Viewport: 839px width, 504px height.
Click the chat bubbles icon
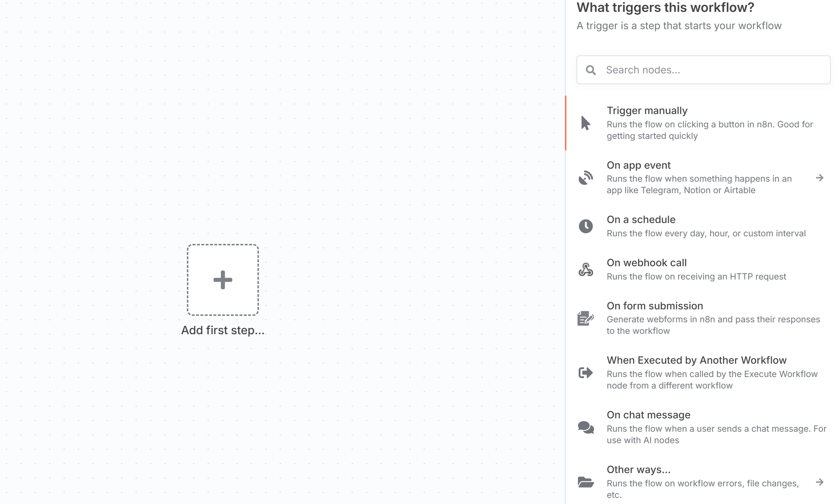(585, 427)
